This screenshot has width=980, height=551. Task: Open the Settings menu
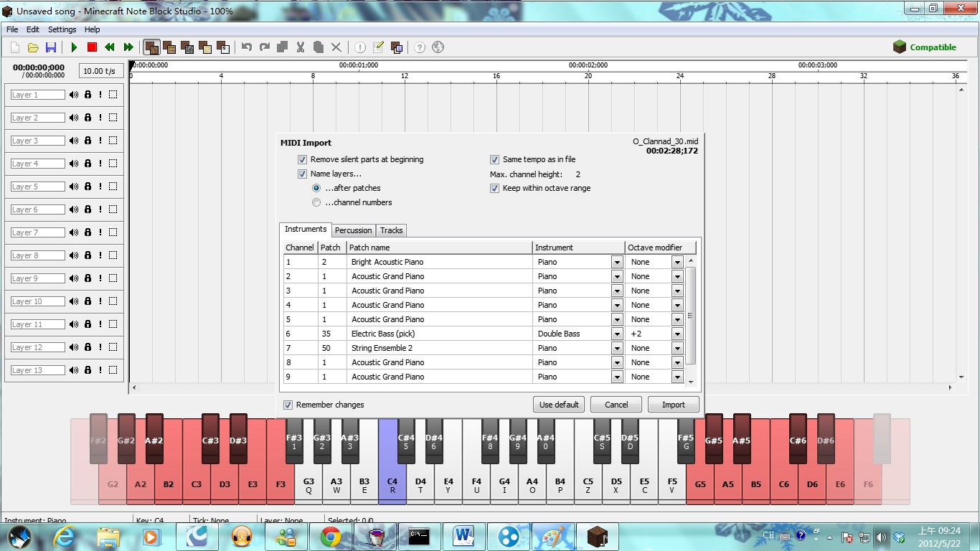pyautogui.click(x=62, y=29)
